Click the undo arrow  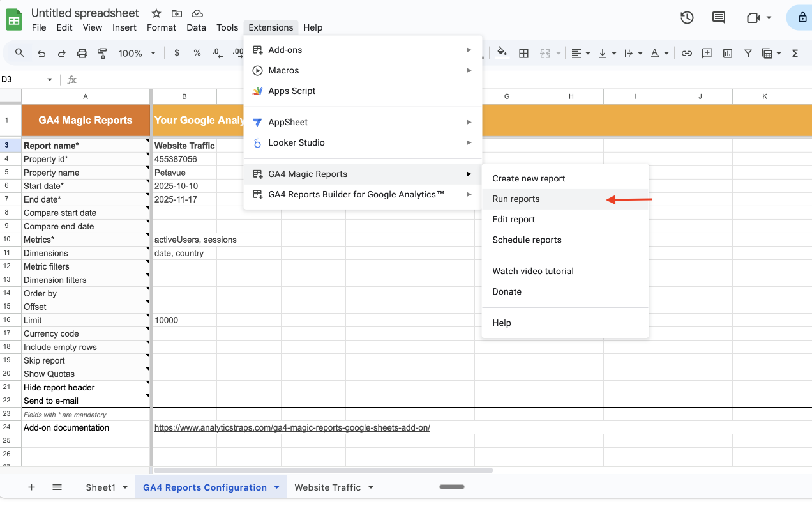tap(41, 54)
